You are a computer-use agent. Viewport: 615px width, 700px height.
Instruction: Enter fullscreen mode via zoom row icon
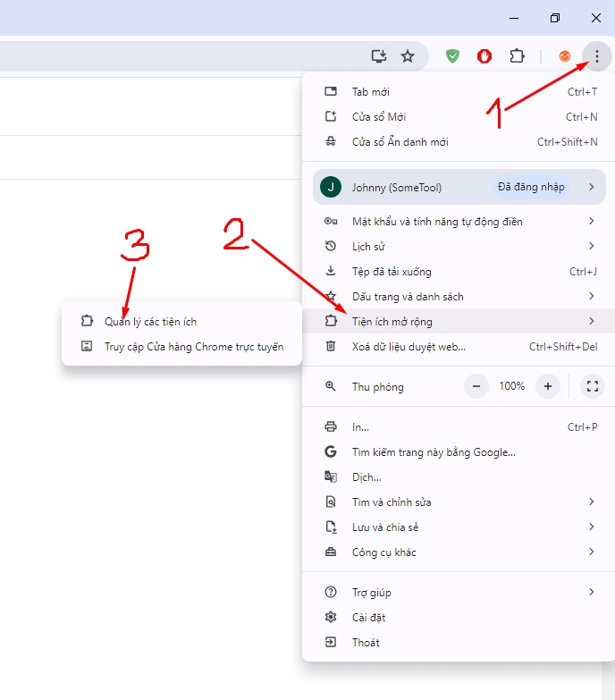click(593, 386)
